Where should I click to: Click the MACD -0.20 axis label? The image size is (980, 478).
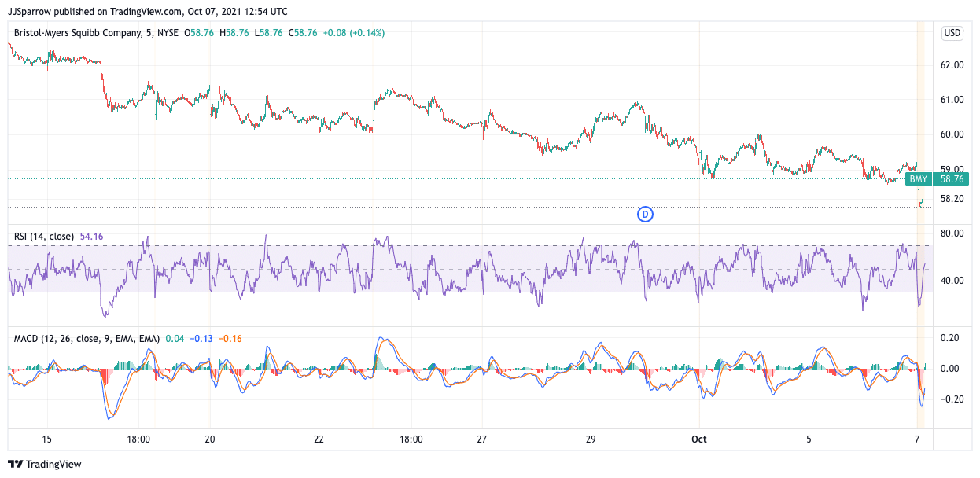[x=953, y=399]
